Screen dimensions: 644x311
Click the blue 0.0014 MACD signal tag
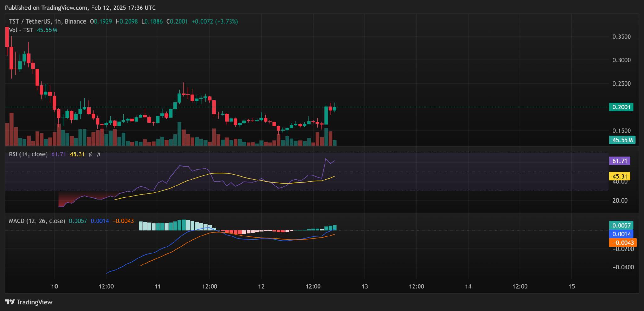point(621,234)
